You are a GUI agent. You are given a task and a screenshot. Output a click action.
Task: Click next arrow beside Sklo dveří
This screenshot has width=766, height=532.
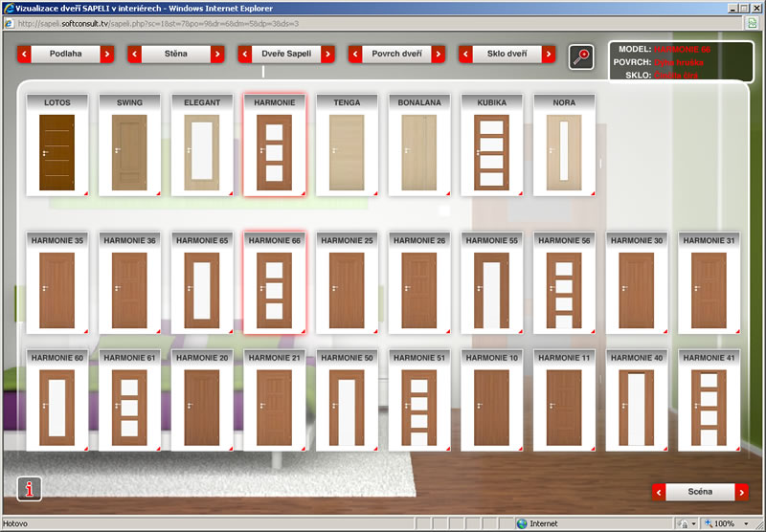(549, 55)
